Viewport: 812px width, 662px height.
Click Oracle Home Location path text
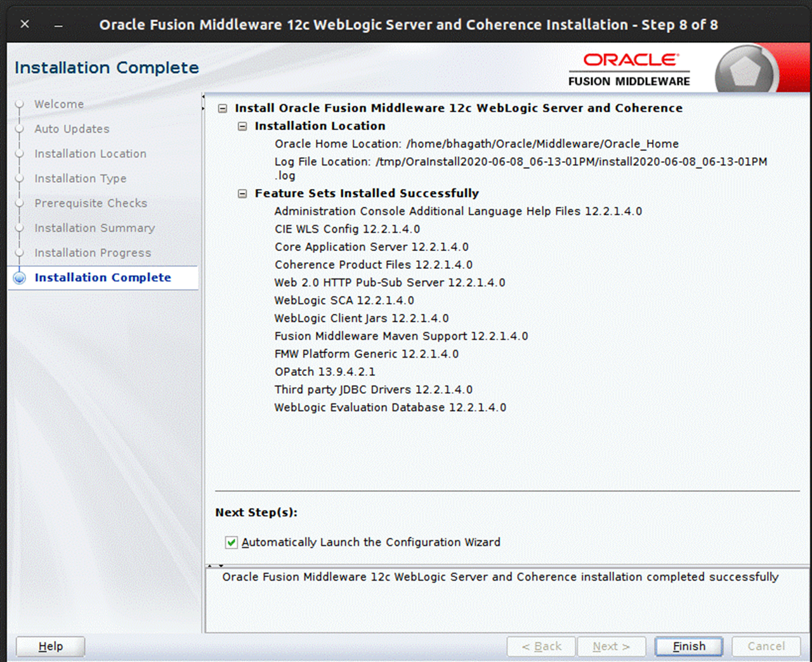pos(542,144)
